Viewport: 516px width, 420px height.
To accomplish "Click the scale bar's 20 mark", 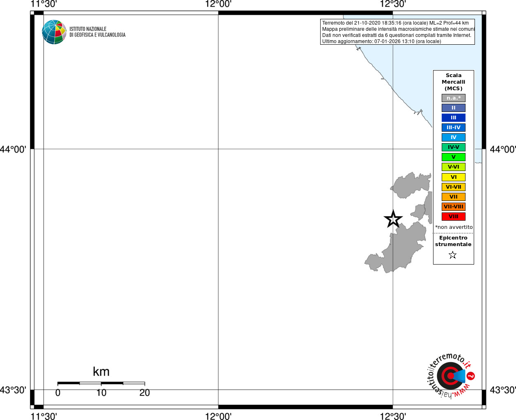I will pos(144,393).
